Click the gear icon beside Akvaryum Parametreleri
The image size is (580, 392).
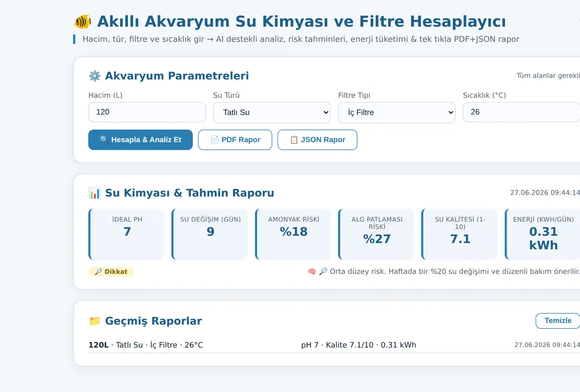point(95,76)
